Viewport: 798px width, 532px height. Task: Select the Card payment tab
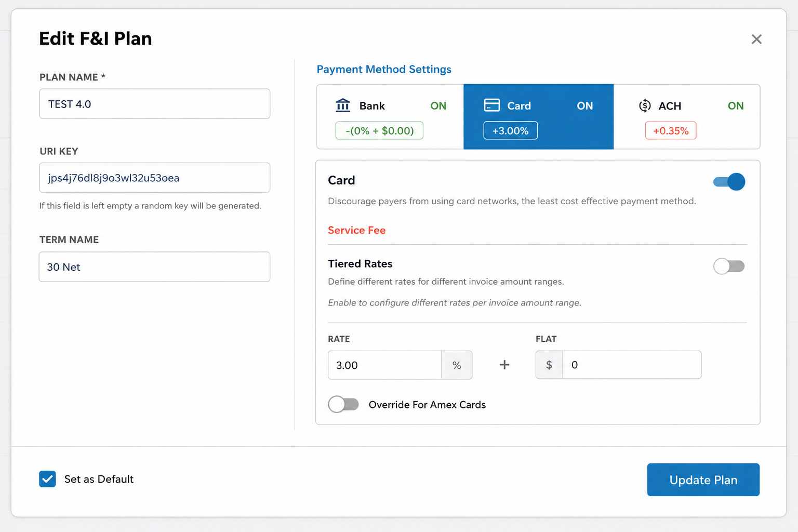(538, 117)
